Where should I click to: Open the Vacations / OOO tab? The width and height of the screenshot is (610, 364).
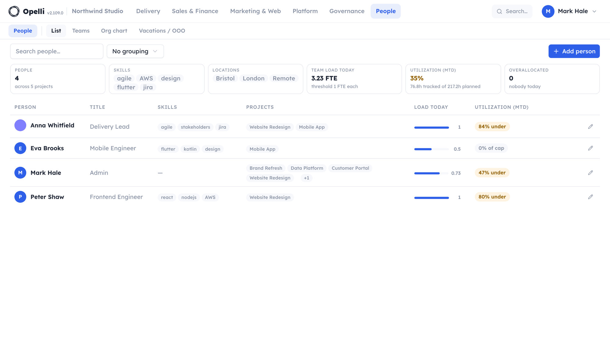point(162,31)
